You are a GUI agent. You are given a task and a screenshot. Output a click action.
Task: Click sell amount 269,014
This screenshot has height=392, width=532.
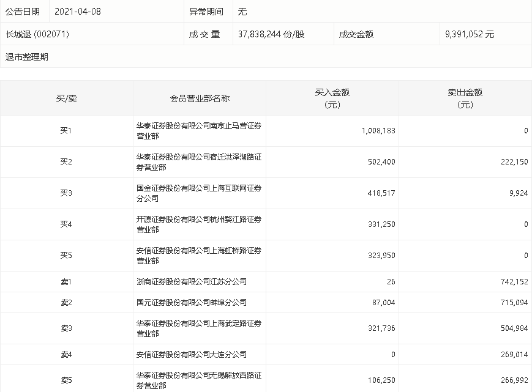[514, 355]
